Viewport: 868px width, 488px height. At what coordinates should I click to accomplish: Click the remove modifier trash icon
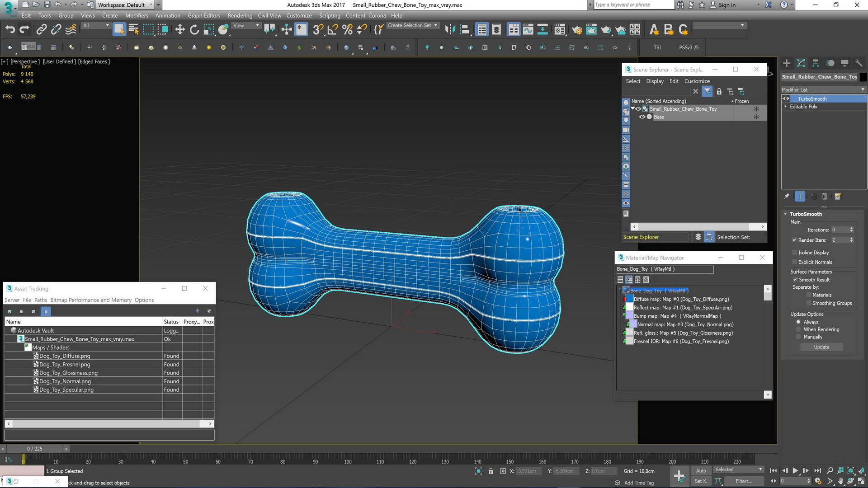point(825,197)
